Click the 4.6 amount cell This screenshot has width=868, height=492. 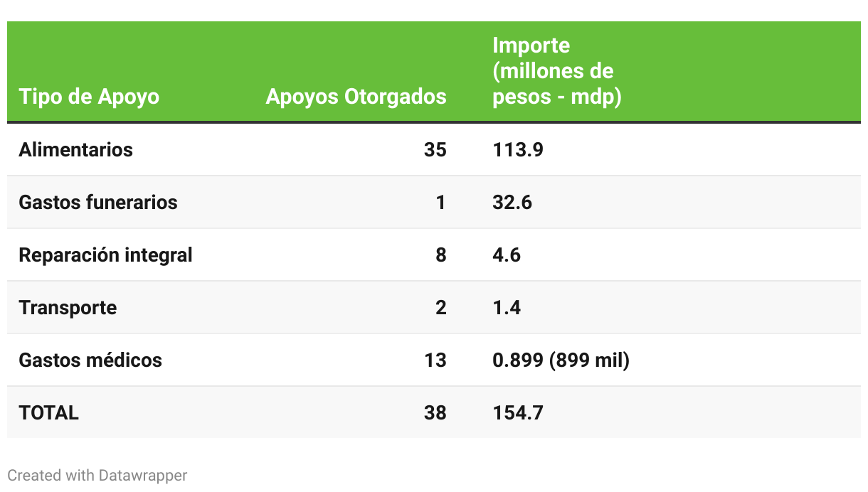pos(507,255)
